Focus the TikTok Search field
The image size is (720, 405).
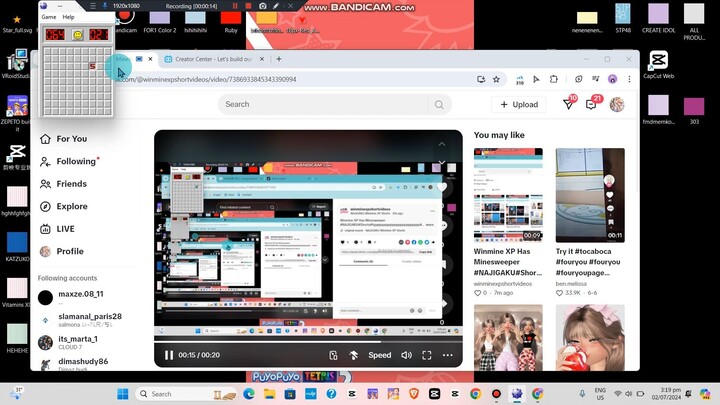[324, 104]
